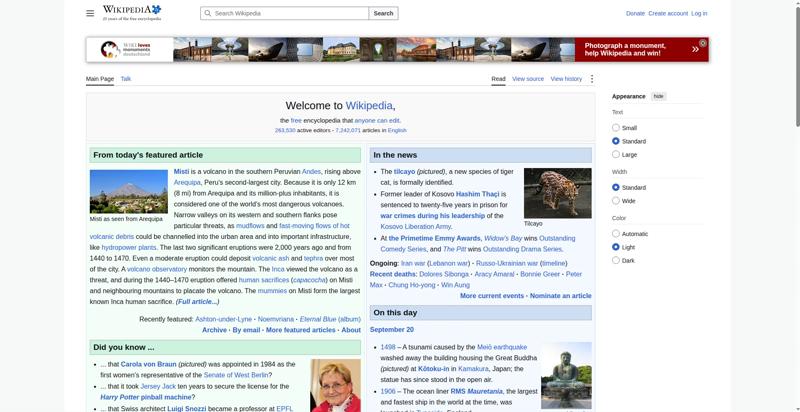Click the Log in link

699,13
